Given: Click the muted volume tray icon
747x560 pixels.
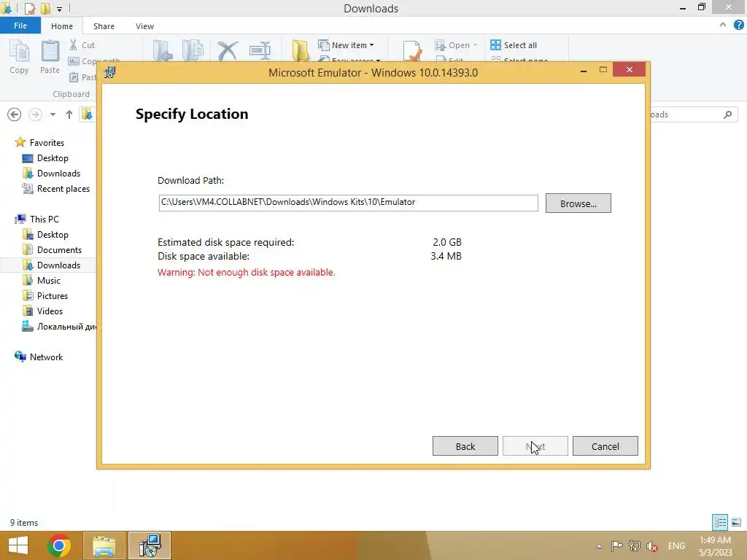Looking at the screenshot, I should coord(652,546).
